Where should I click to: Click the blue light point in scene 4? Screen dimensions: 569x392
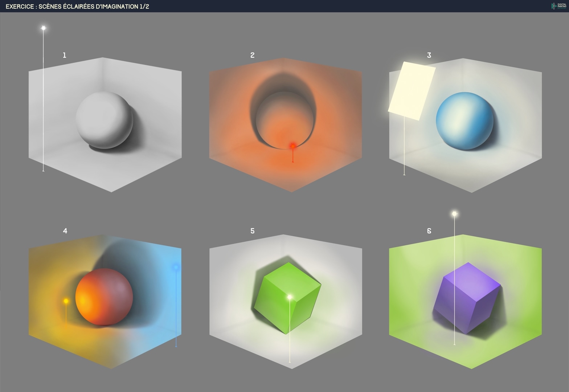(x=176, y=268)
